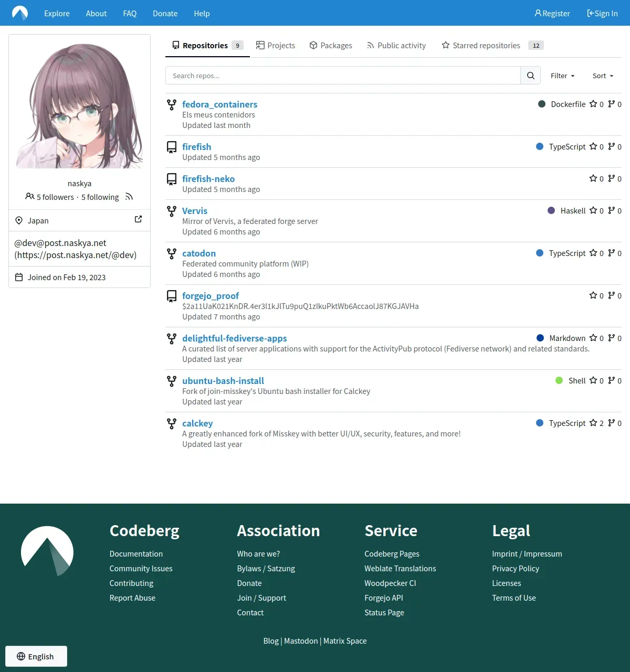The height and width of the screenshot is (672, 630).
Task: Open the Blog link in footer
Action: coord(271,641)
